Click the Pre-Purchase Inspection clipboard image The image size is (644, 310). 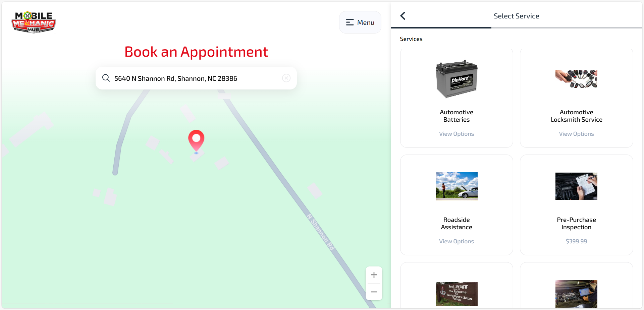pos(576,186)
